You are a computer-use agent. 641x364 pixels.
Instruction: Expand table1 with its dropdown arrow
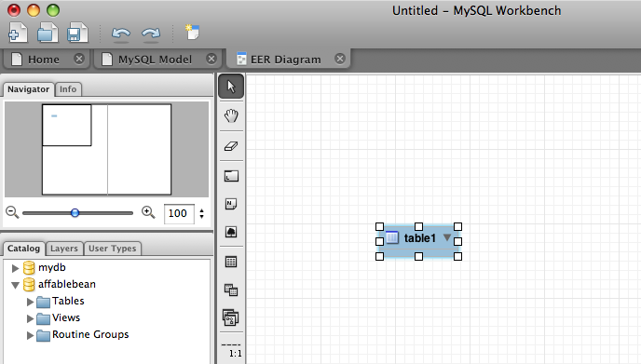[x=447, y=237]
